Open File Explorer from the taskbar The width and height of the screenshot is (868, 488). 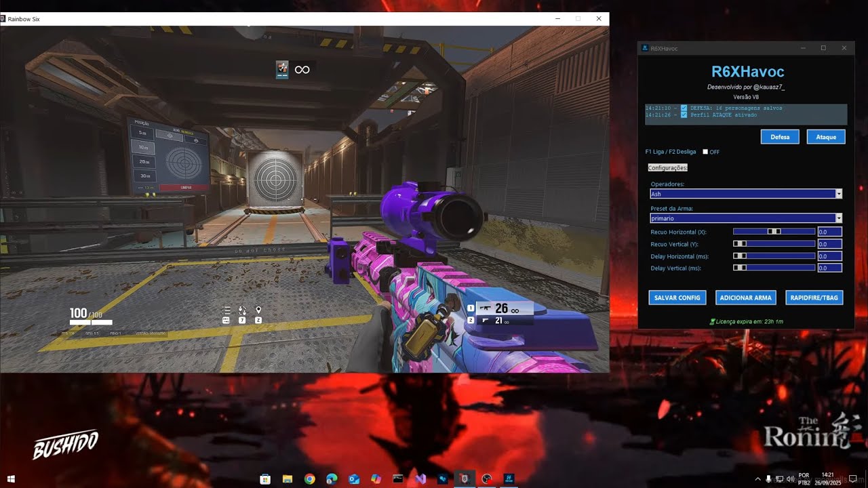coord(288,479)
